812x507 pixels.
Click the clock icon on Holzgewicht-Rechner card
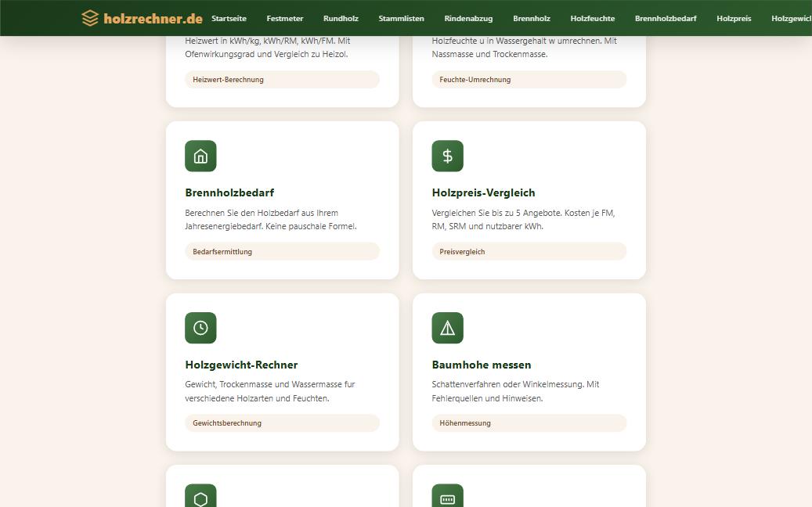coord(200,328)
